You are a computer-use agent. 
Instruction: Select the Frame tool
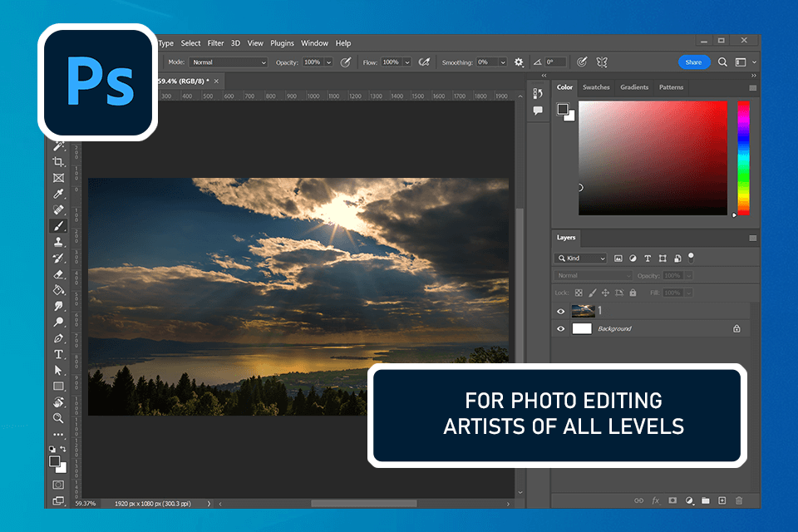[58, 178]
